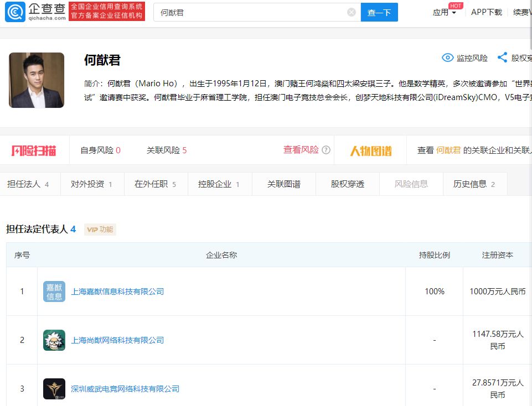The image size is (532, 406).
Task: Click the Qichacha logo icon
Action: pyautogui.click(x=16, y=12)
